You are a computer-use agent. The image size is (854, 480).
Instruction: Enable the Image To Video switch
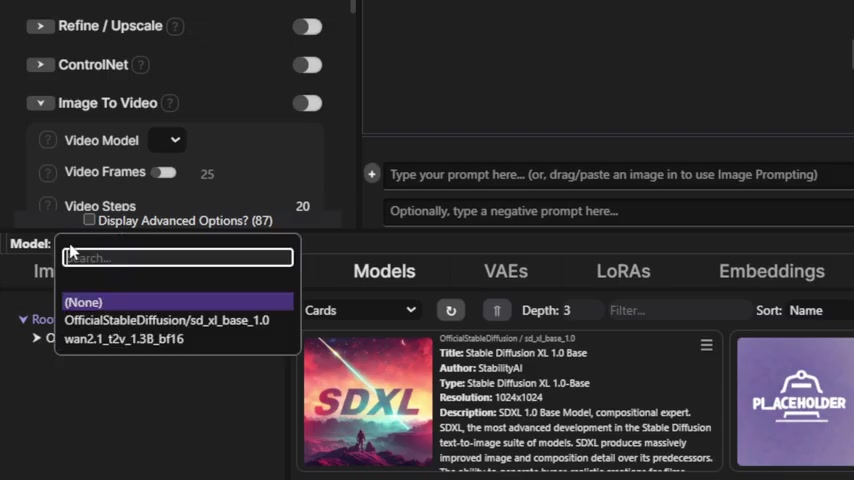point(307,103)
